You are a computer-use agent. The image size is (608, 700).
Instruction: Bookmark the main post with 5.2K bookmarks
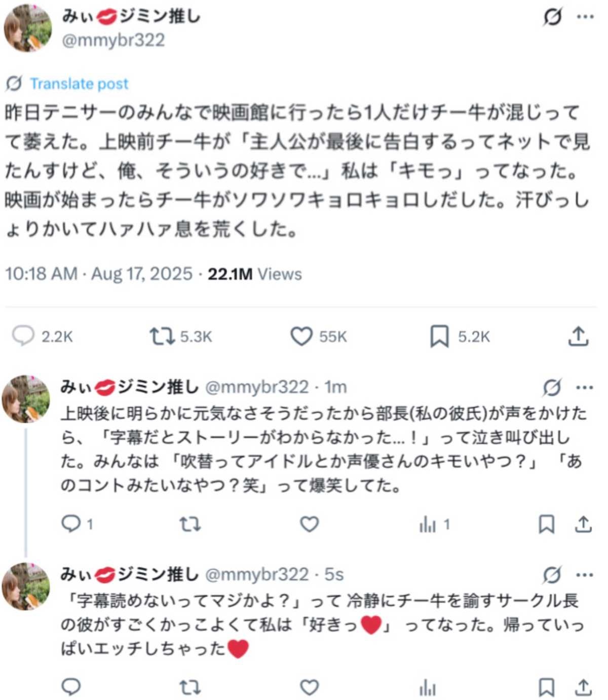439,336
